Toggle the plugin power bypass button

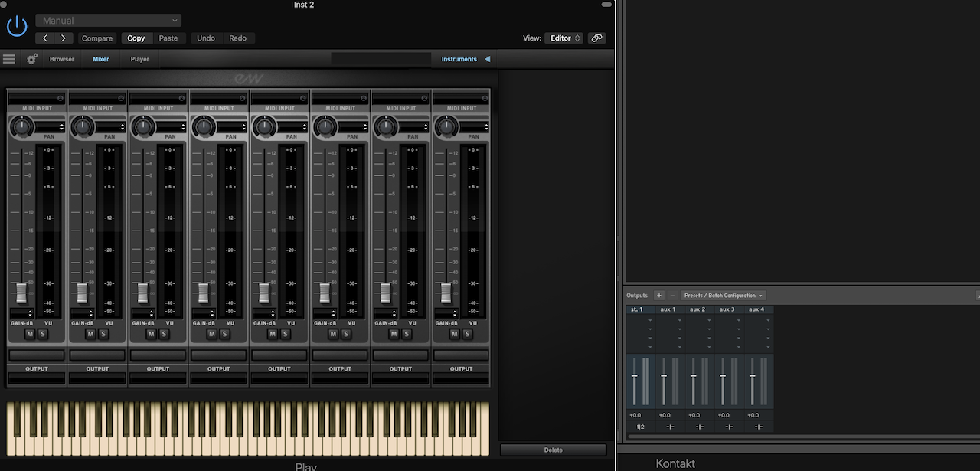pyautogui.click(x=17, y=27)
